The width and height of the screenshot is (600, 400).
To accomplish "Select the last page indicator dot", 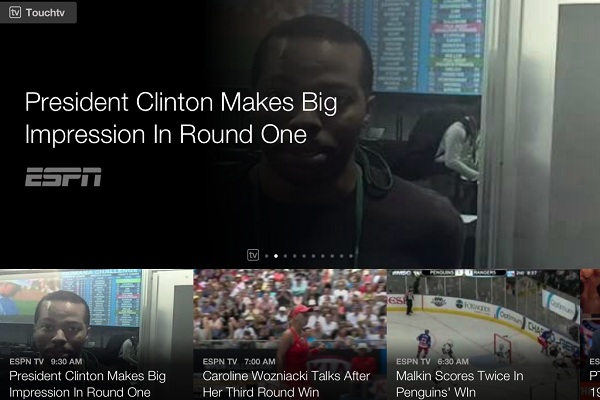I will (351, 256).
